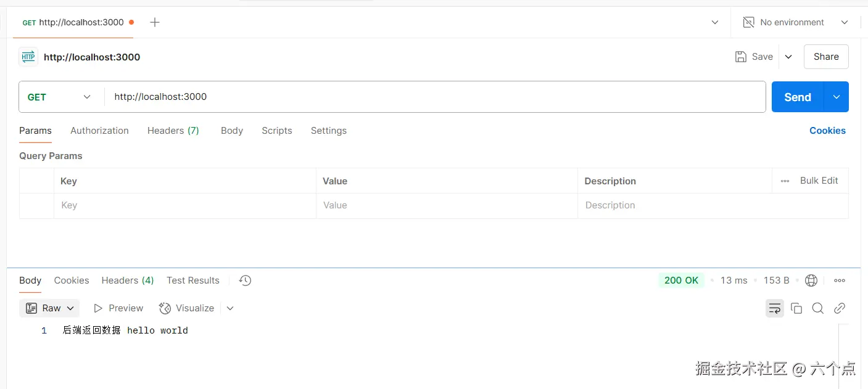Screen dimensions: 868x389
Task: Open response more options ellipsis
Action: coord(840,280)
